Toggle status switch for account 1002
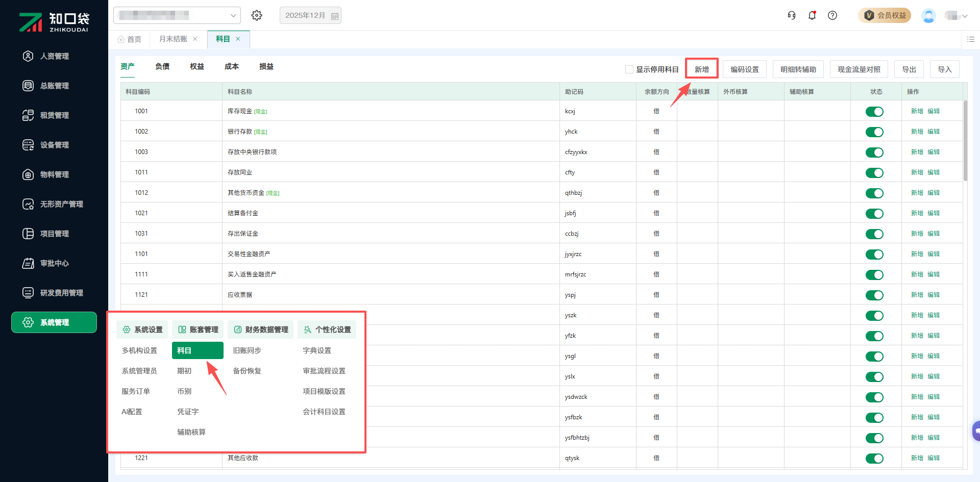Image resolution: width=980 pixels, height=482 pixels. pyautogui.click(x=874, y=132)
